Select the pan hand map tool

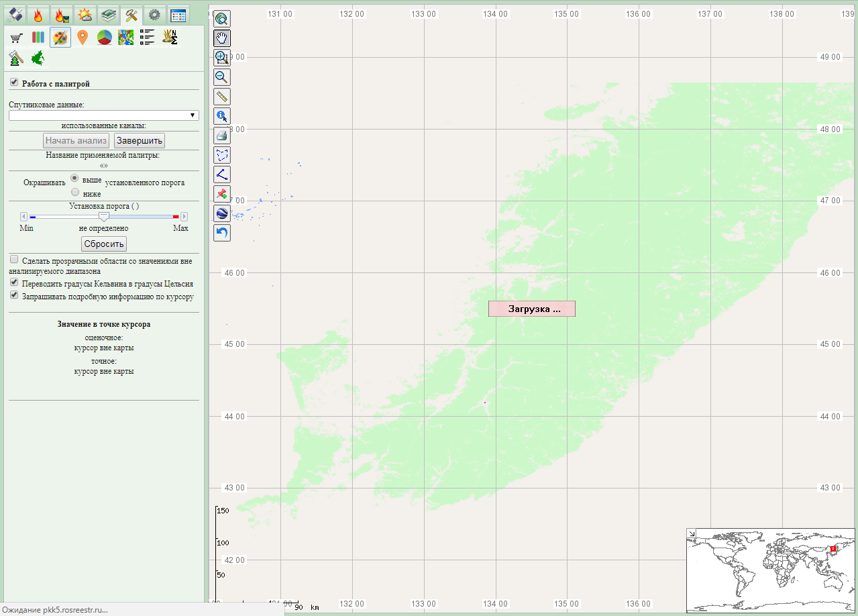[x=222, y=38]
